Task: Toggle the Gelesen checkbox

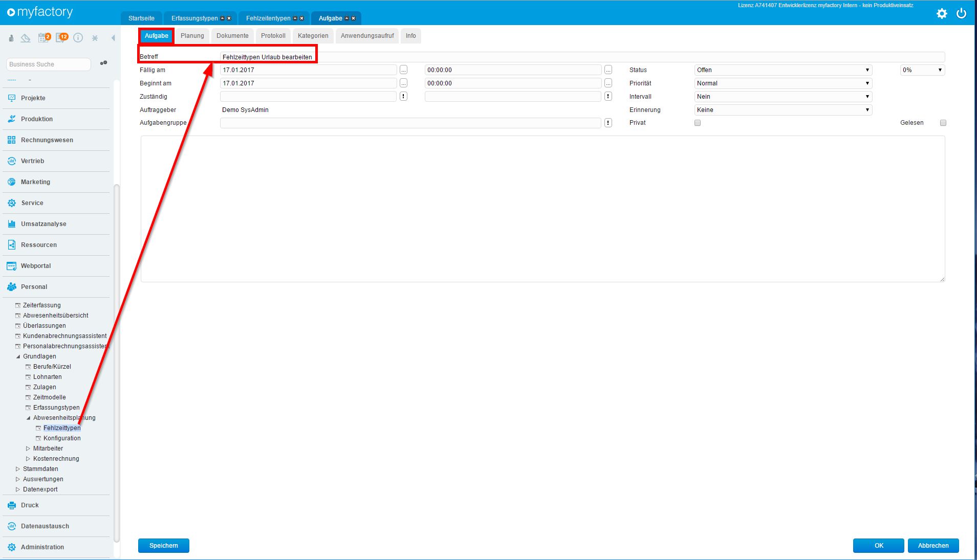Action: [x=943, y=123]
